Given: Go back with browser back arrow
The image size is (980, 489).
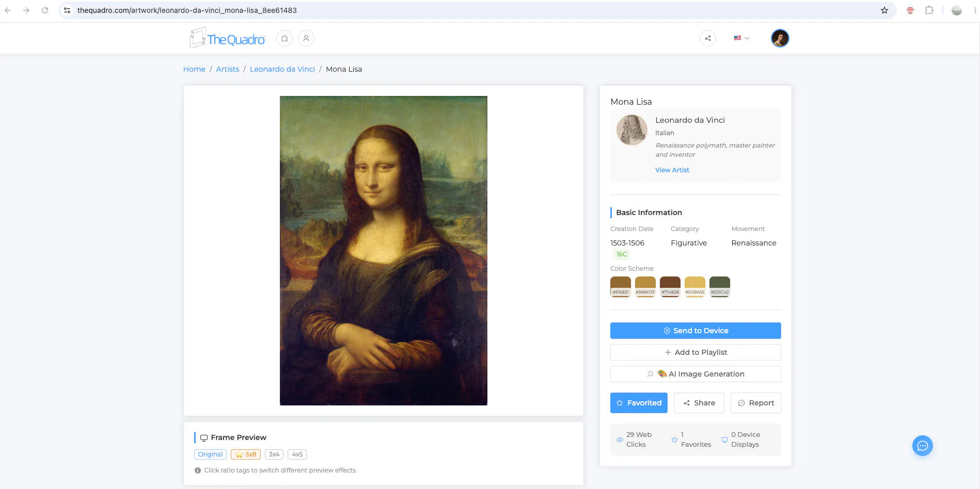Looking at the screenshot, I should (8, 10).
